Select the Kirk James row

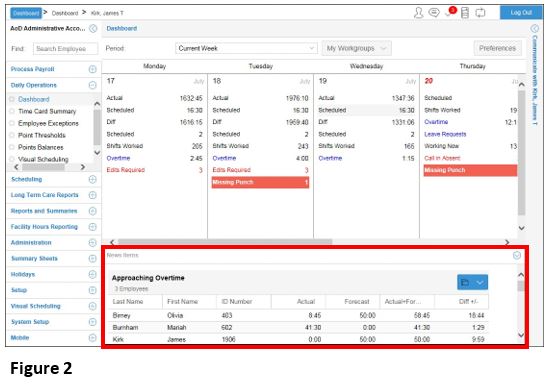click(x=299, y=339)
